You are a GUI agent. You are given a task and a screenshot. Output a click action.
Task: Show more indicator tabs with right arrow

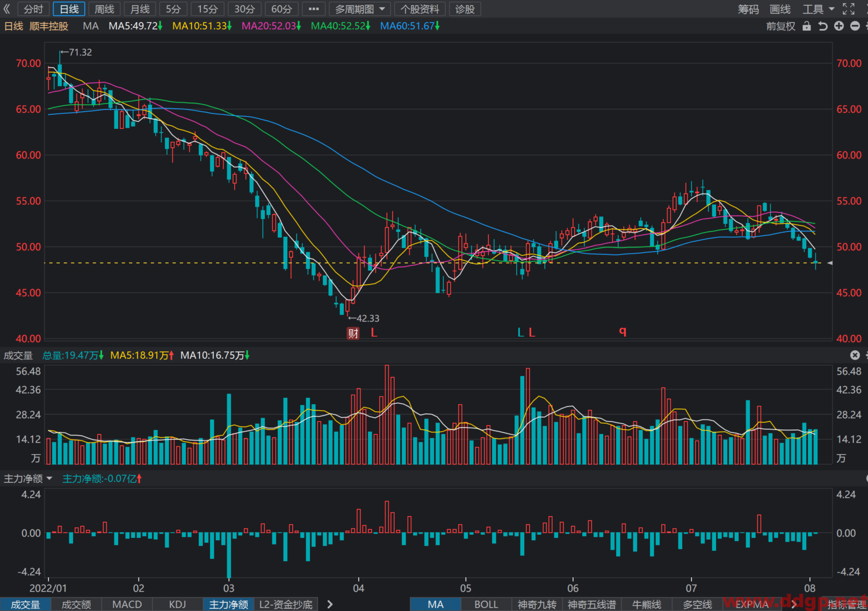pos(330,605)
